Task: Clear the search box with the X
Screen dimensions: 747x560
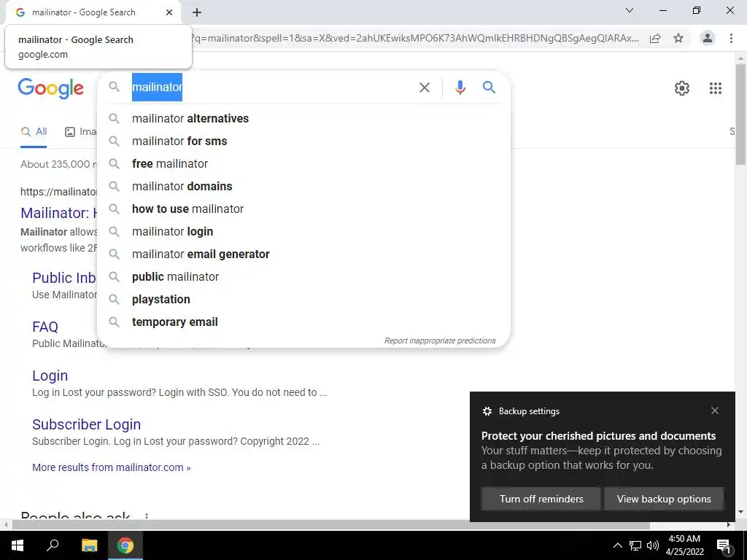Action: point(424,87)
